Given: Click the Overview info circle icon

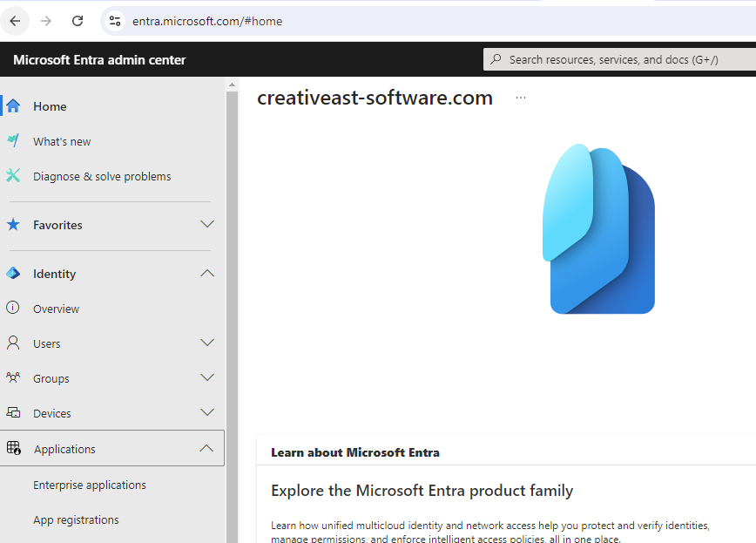Looking at the screenshot, I should point(13,309).
